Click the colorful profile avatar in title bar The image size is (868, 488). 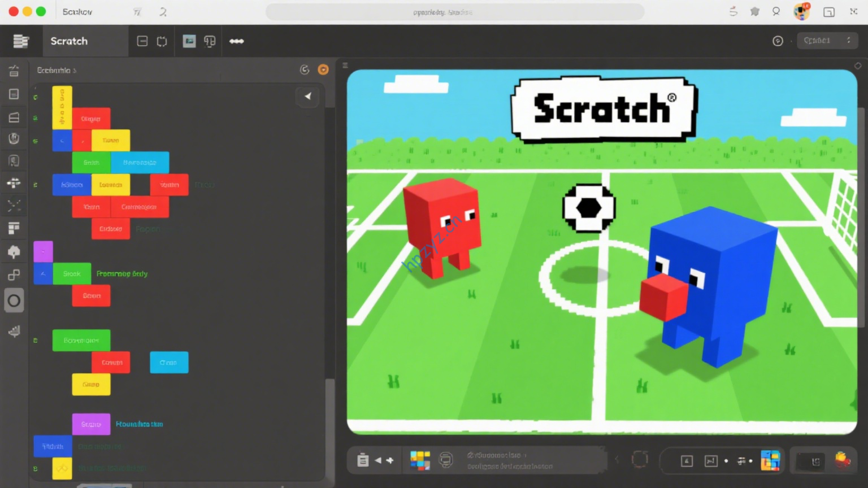coord(802,11)
